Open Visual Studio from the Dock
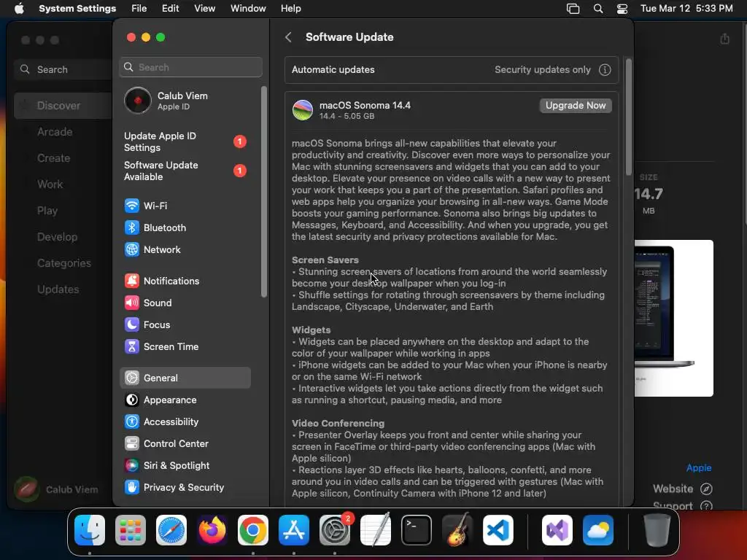747x560 pixels. [x=557, y=530]
